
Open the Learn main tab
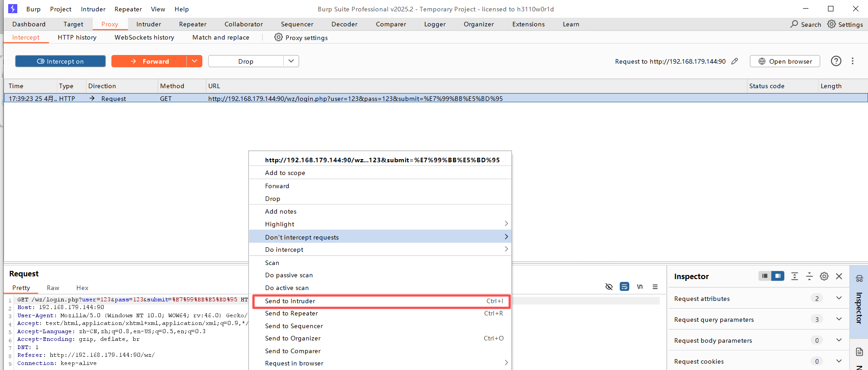[571, 24]
